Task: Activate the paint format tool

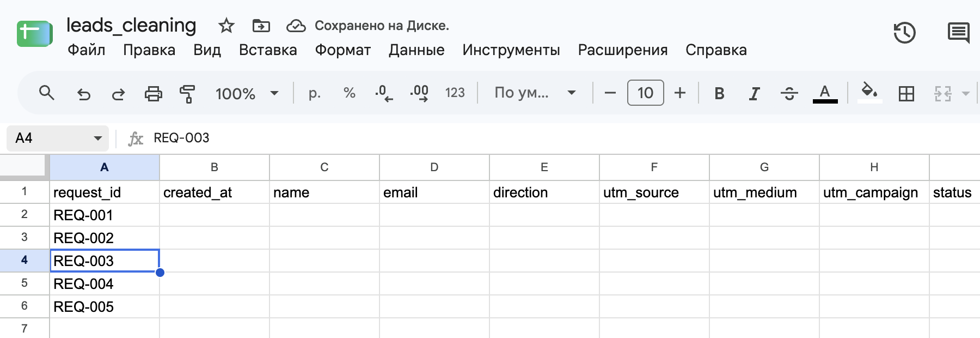Action: (x=187, y=94)
